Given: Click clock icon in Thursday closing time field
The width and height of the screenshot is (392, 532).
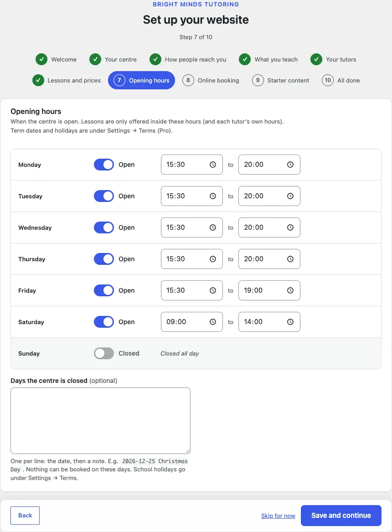Looking at the screenshot, I should [290, 259].
